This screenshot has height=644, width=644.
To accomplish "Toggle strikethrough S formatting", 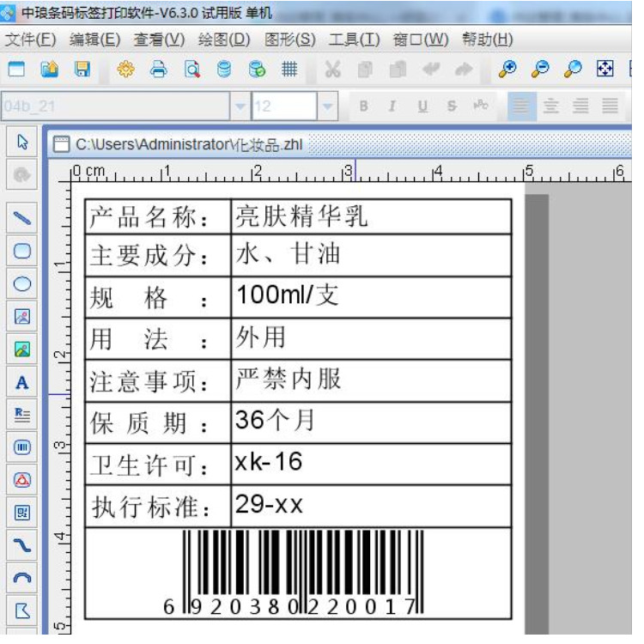I will (x=452, y=106).
